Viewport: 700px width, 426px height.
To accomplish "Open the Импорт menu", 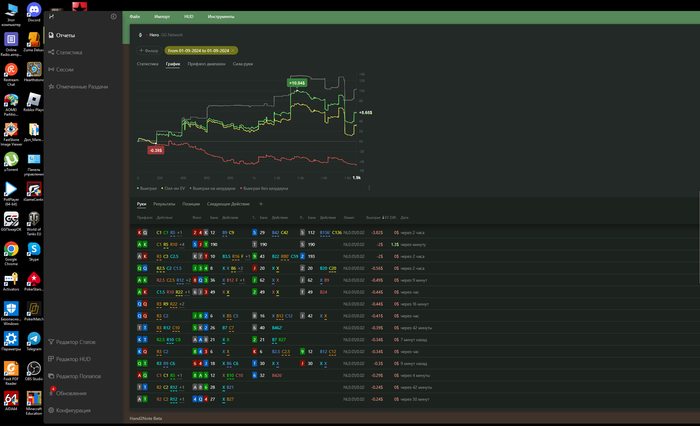I will pos(161,17).
